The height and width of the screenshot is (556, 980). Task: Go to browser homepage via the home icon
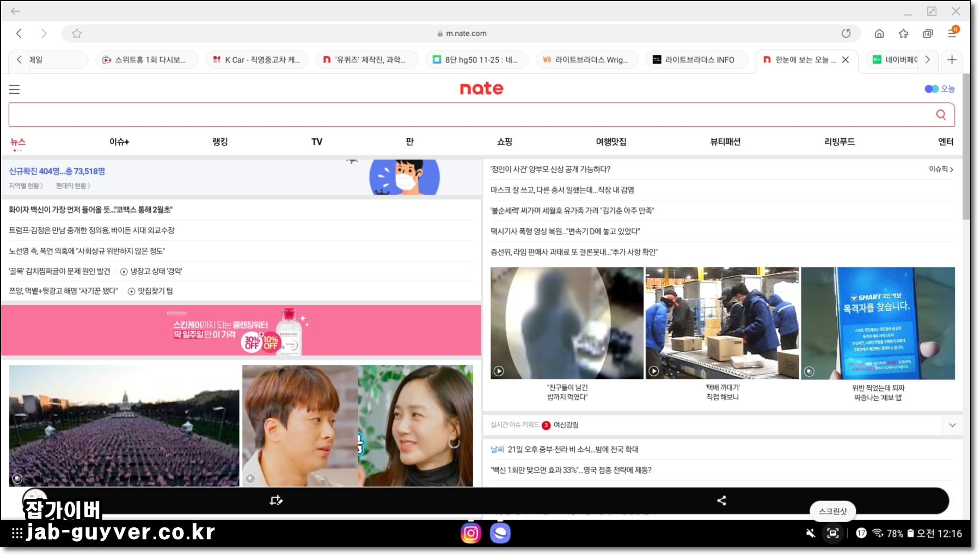880,33
